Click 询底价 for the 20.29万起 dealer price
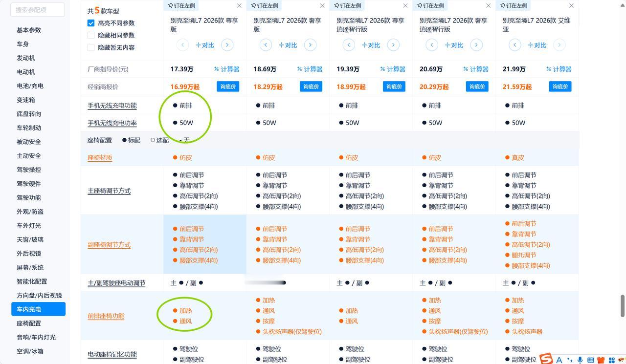 coord(477,86)
